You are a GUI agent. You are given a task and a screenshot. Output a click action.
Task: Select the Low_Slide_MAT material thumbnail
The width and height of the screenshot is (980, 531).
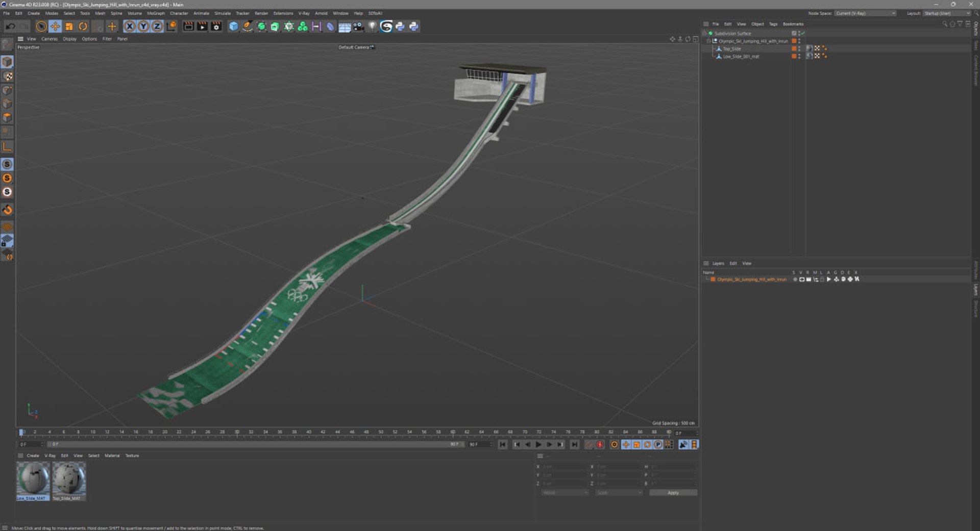click(33, 481)
